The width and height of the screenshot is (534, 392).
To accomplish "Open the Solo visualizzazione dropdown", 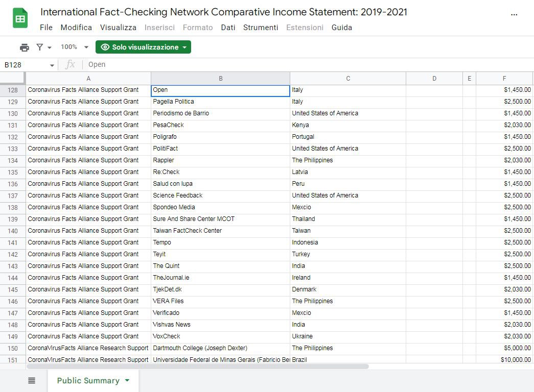I will [x=143, y=47].
